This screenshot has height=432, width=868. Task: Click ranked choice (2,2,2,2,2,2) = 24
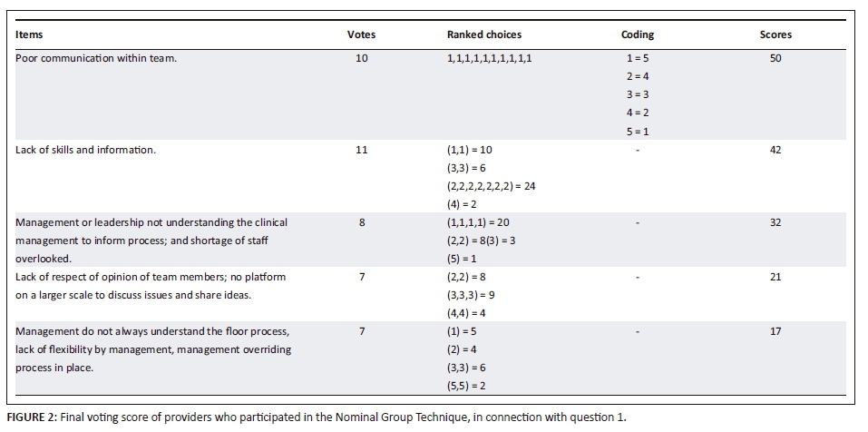tap(484, 186)
